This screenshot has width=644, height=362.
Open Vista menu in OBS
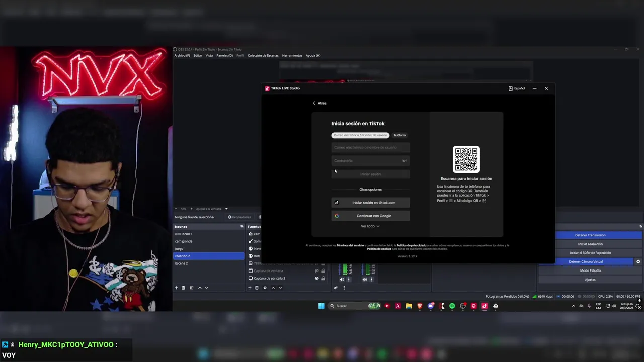209,55
